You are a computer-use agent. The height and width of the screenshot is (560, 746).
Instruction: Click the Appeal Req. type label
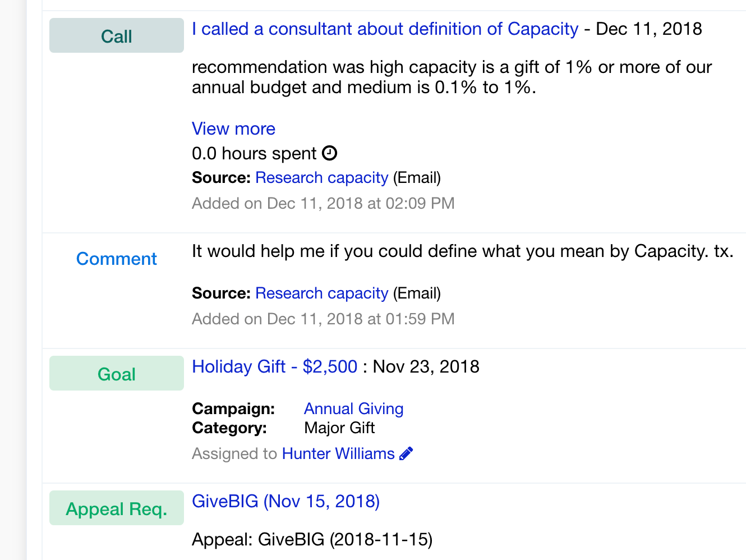point(117,508)
